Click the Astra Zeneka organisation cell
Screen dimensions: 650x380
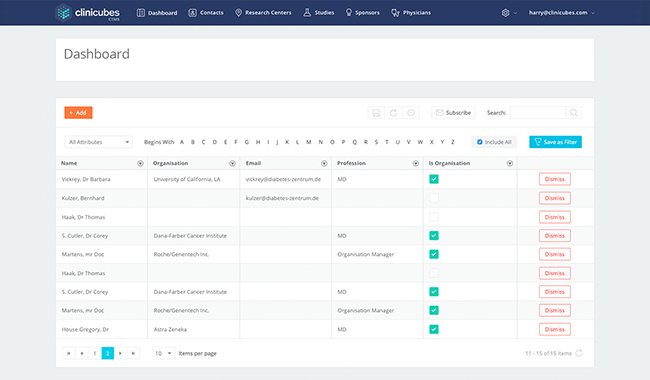[170, 329]
